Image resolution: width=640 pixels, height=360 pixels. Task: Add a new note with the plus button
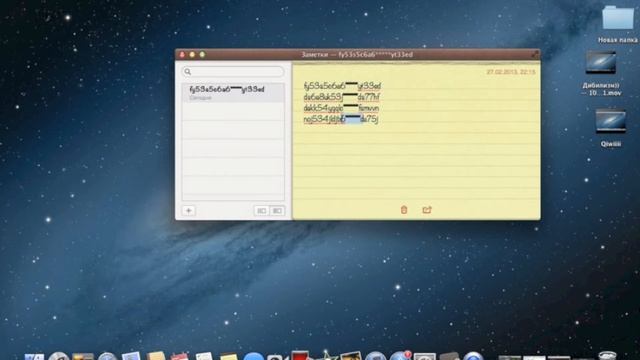tap(189, 211)
